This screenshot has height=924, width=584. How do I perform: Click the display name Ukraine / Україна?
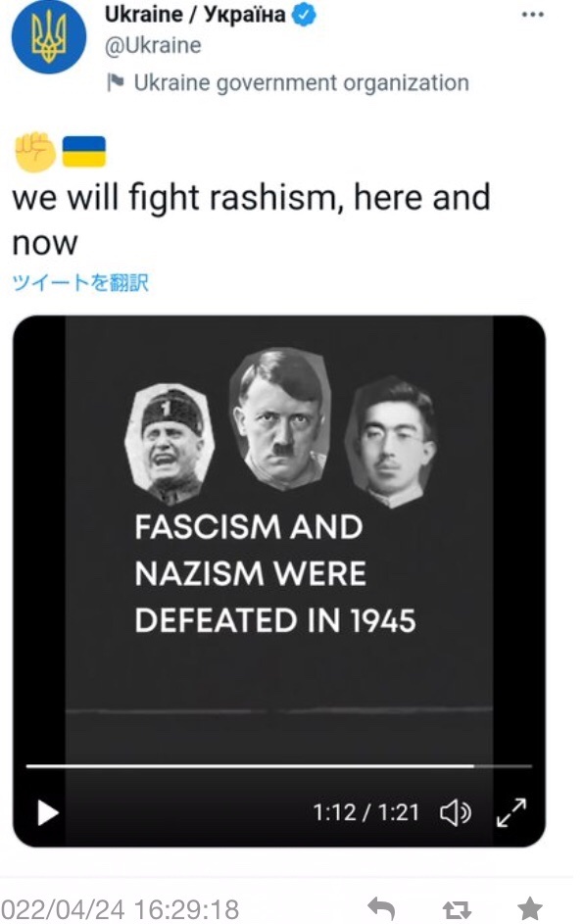point(195,14)
